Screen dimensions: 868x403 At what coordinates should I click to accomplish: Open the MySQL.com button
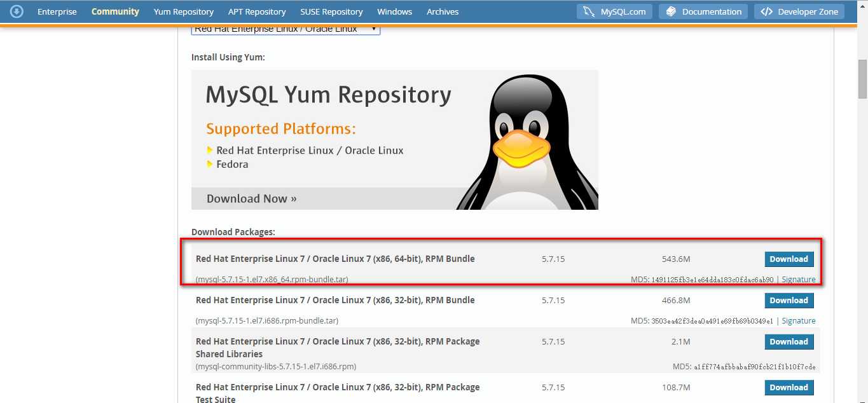(x=615, y=11)
